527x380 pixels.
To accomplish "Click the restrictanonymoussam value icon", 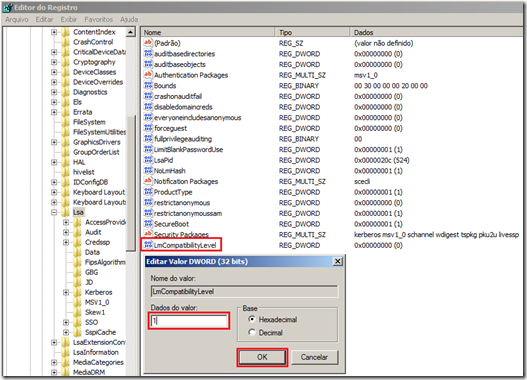I will pos(148,213).
